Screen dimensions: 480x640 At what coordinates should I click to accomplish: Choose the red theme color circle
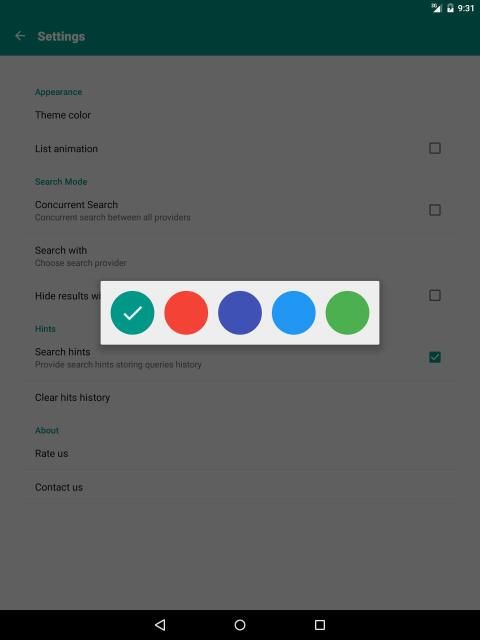click(186, 313)
